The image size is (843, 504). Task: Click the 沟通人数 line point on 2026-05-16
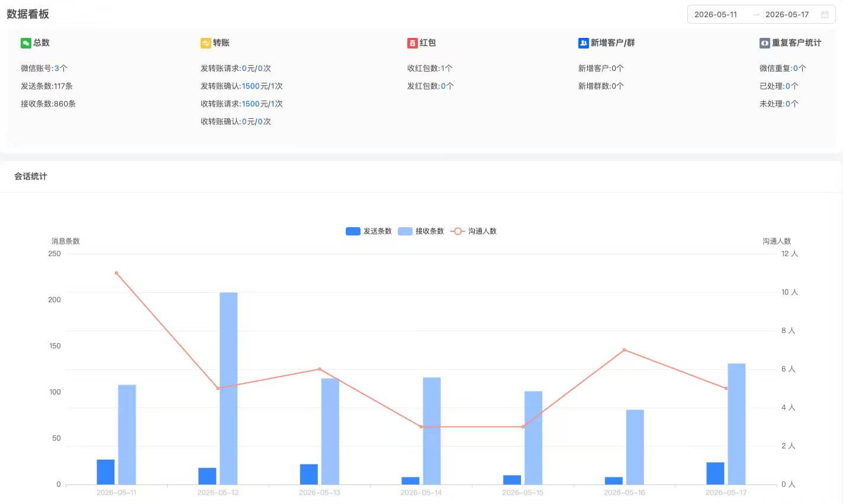pos(624,350)
